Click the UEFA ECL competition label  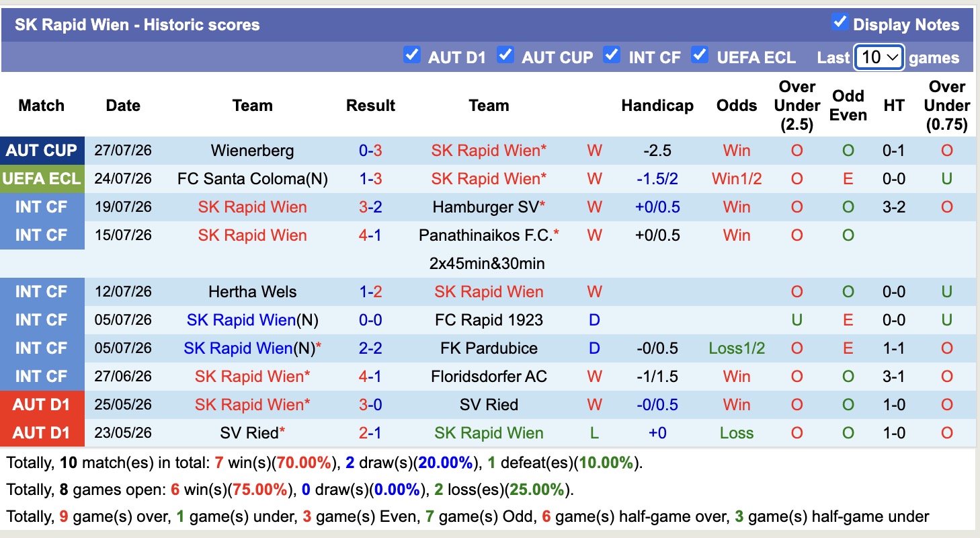click(42, 179)
